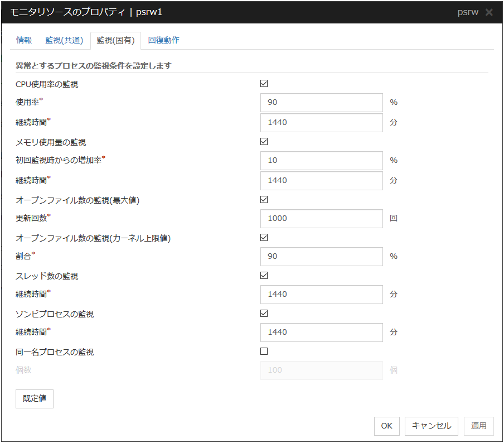
Task: Uncheck メモリ使用量の監視 checkbox
Action: coord(264,142)
